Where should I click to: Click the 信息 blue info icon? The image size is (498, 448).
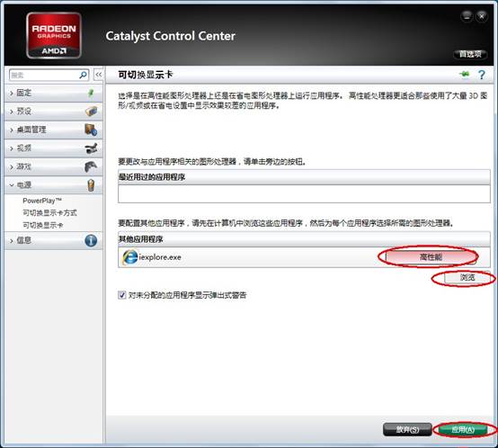(x=91, y=240)
